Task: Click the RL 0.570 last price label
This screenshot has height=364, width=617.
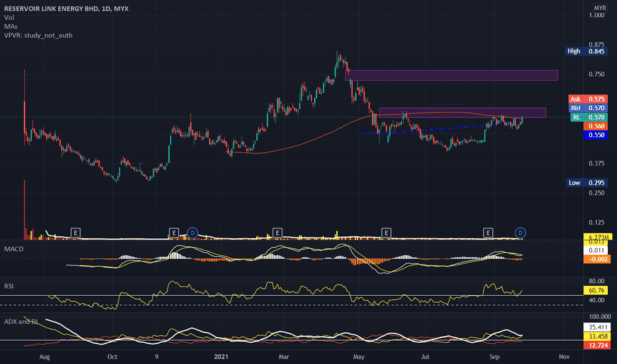Action: point(589,117)
